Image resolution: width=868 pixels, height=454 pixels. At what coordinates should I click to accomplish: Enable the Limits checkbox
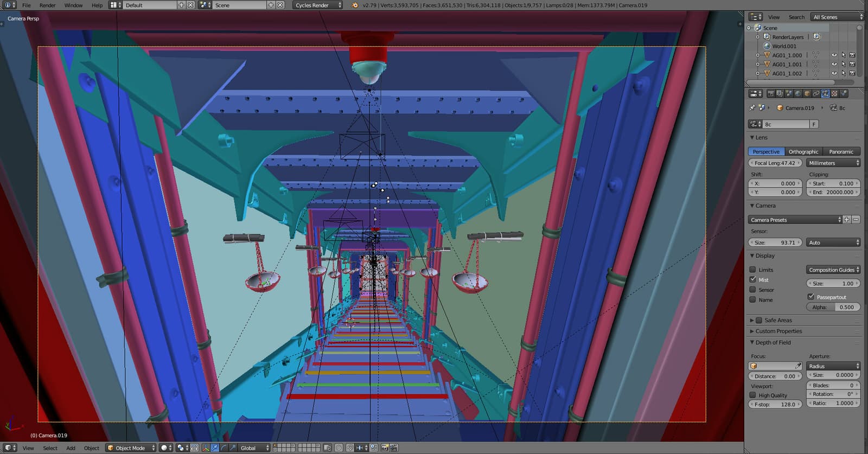point(752,270)
